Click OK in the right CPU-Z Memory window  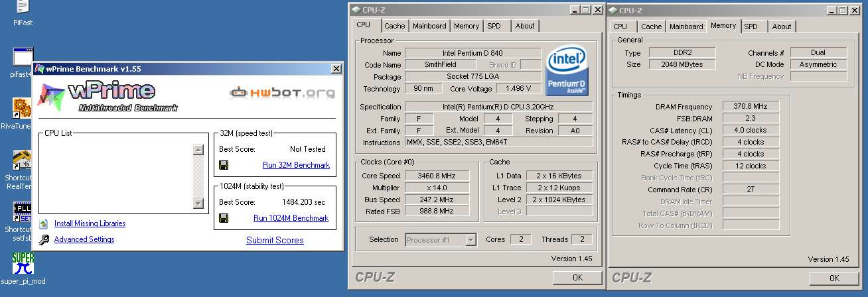834,278
